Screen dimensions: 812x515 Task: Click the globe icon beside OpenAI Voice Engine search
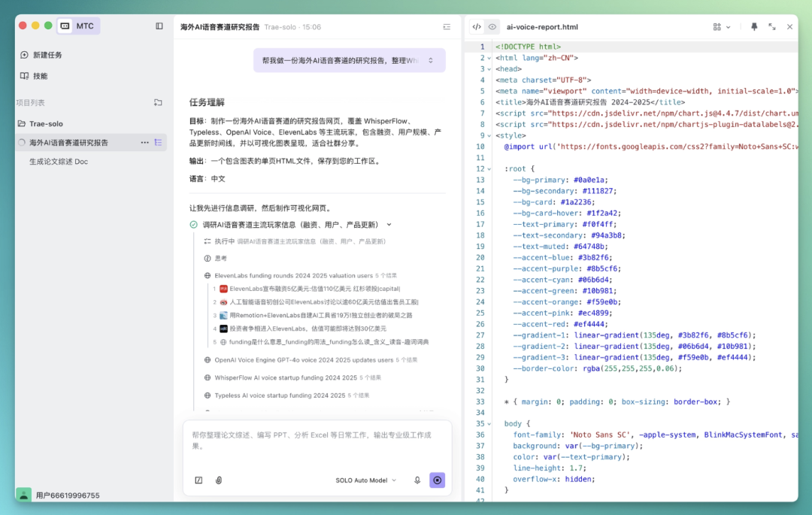point(208,359)
